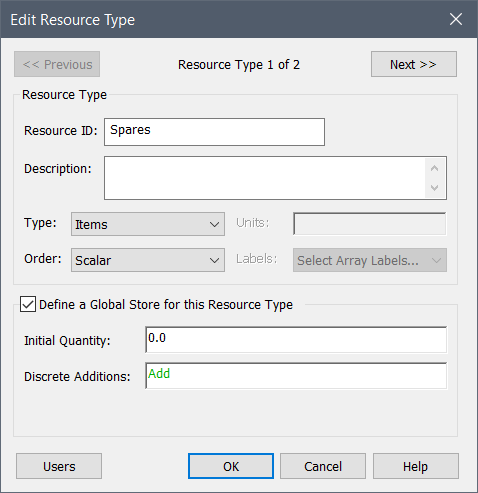Click into the Resource ID field containing Spares
The image size is (478, 493).
point(214,132)
